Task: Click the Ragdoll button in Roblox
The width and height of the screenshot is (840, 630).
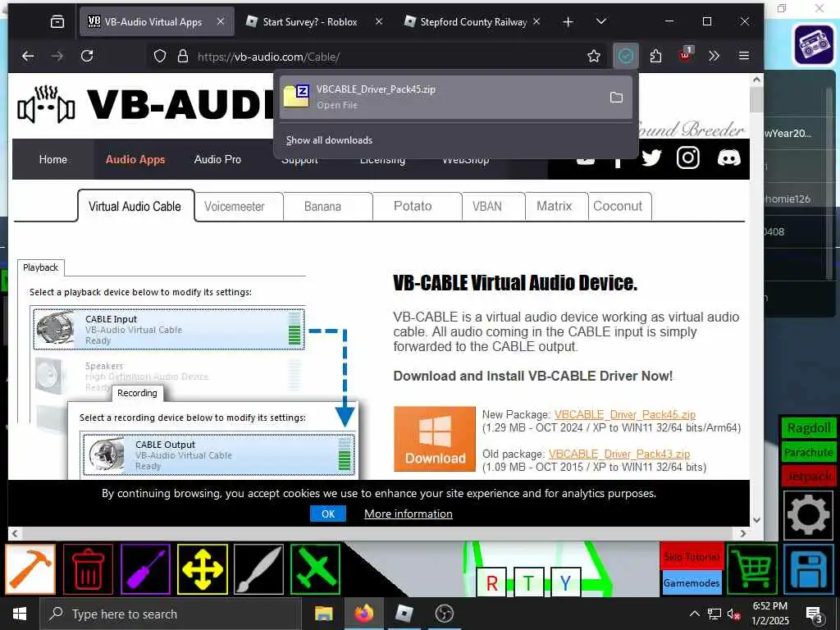Action: (x=808, y=428)
